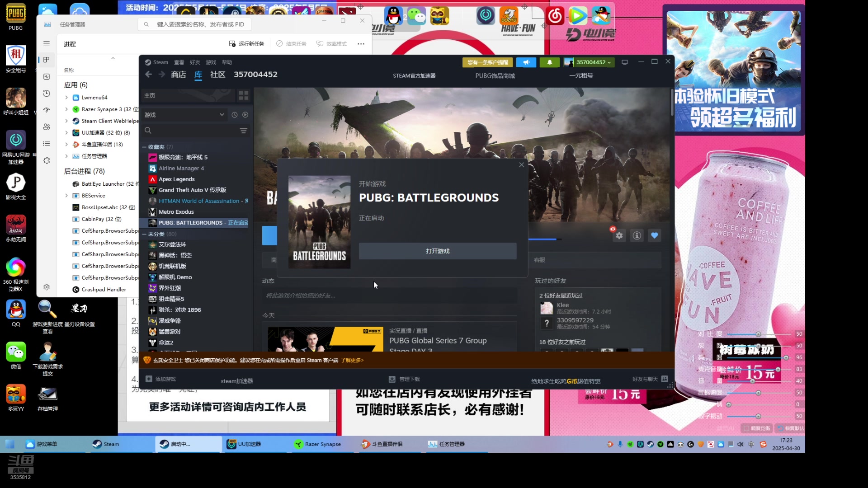
Task: Open the 永劫无间 desktop shortcut
Action: [x=15, y=229]
